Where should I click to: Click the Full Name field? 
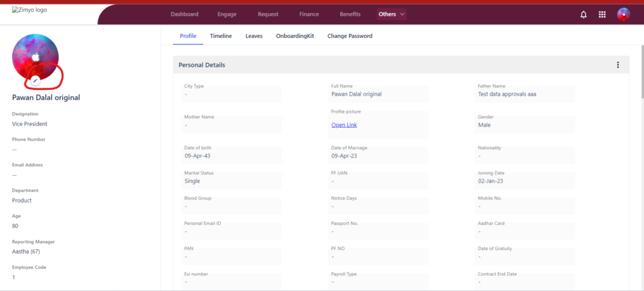[x=378, y=94]
